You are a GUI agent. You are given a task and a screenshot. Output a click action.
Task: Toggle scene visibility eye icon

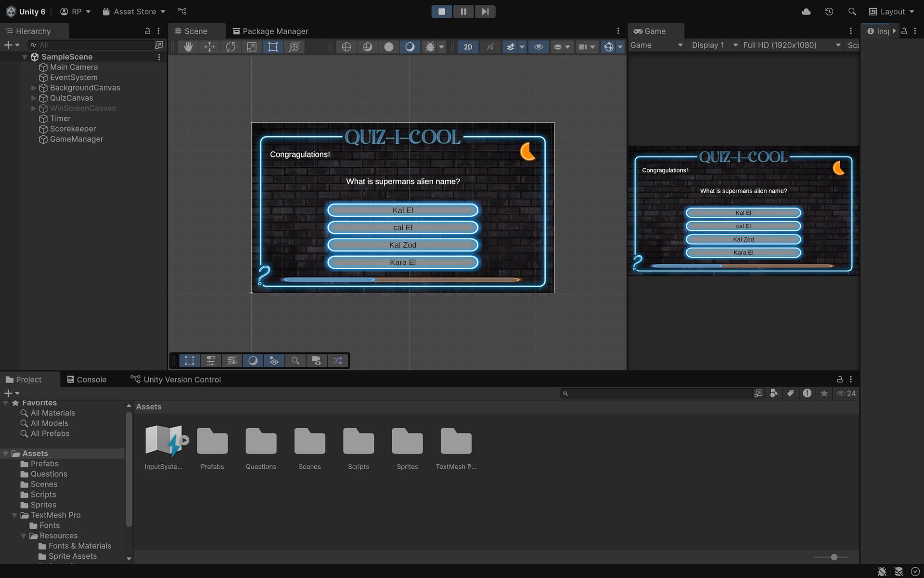[x=539, y=47]
